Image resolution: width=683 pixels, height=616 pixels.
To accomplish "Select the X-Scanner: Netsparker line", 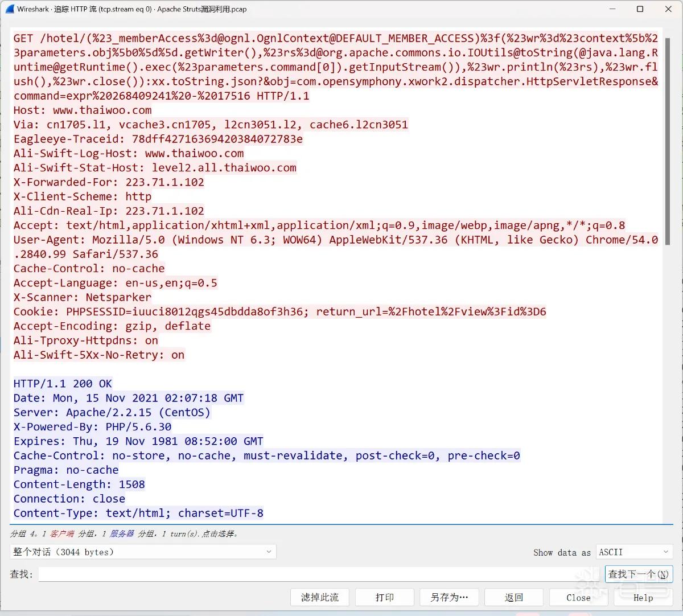I will (83, 297).
